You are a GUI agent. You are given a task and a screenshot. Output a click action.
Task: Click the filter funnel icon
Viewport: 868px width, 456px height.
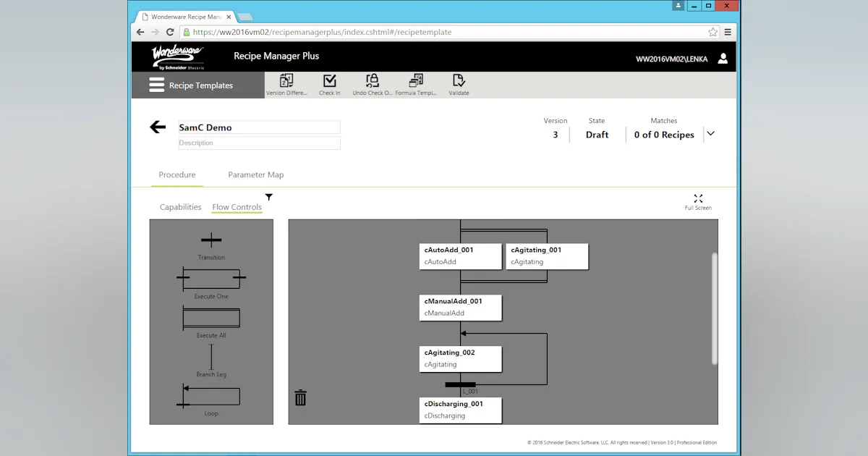pos(269,197)
